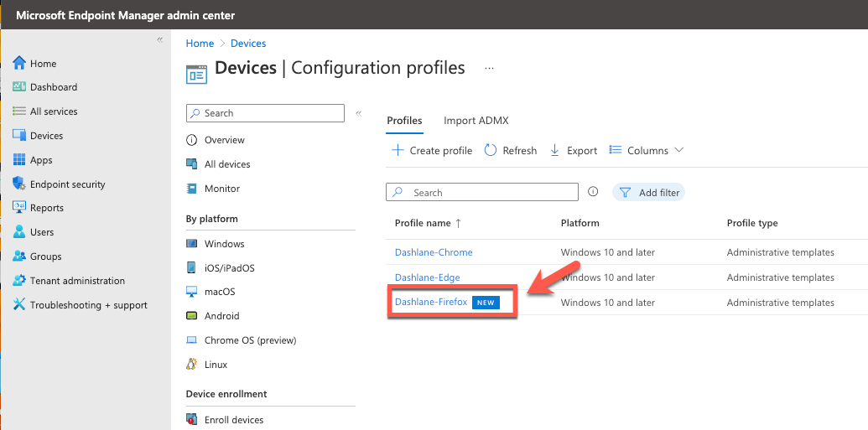The height and width of the screenshot is (430, 868).
Task: Click the Enroll devices icon
Action: click(191, 419)
